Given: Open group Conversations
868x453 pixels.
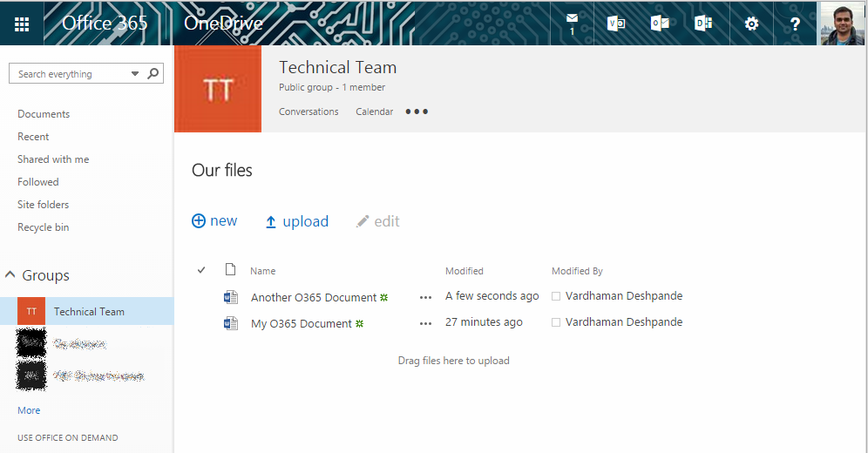Looking at the screenshot, I should [309, 112].
